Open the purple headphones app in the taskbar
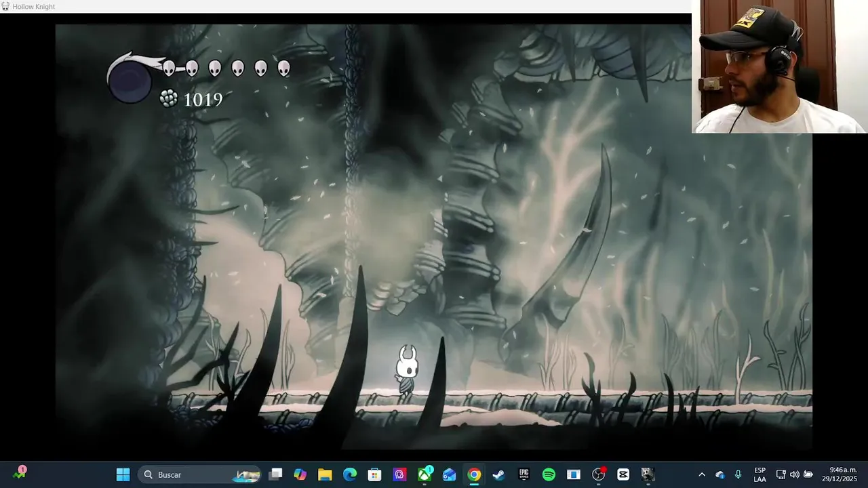 [399, 474]
